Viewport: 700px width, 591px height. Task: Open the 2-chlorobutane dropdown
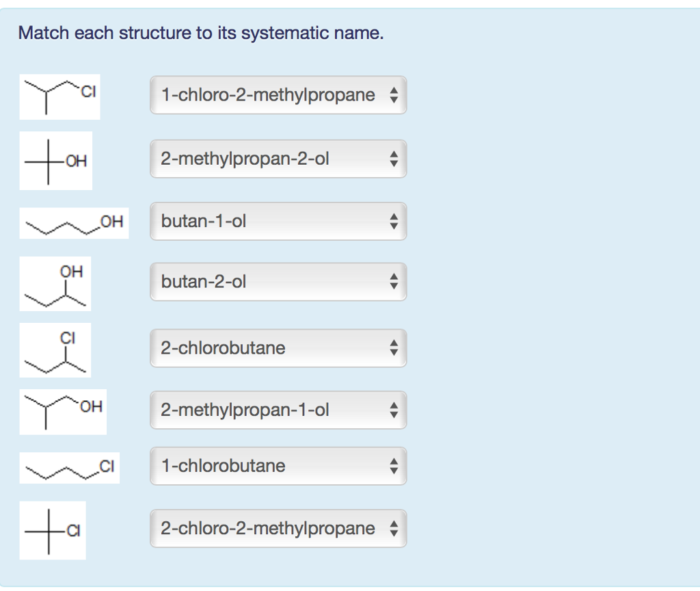tap(278, 348)
